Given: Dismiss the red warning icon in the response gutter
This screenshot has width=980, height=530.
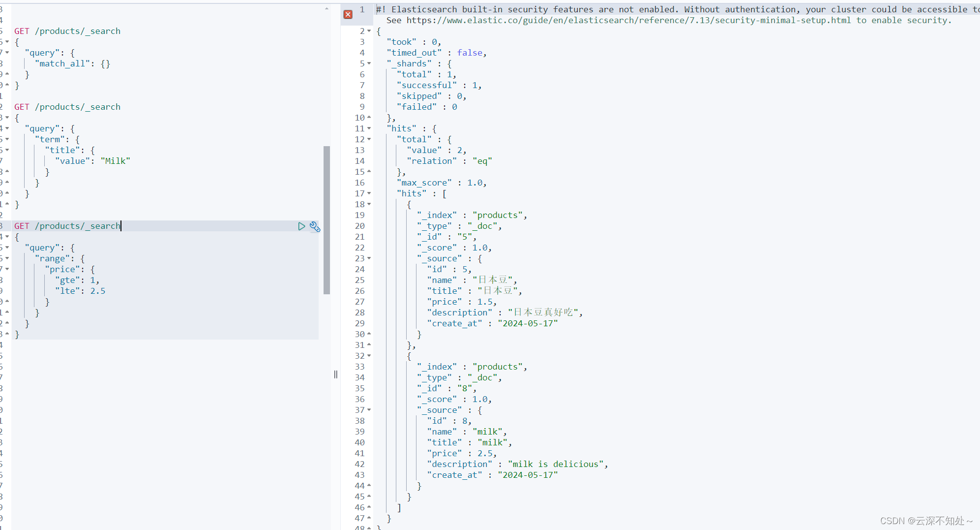Looking at the screenshot, I should [x=348, y=14].
